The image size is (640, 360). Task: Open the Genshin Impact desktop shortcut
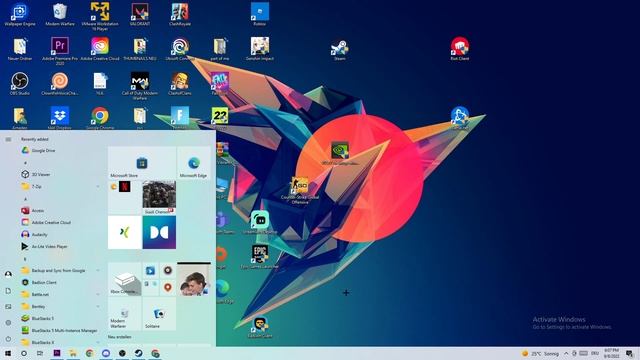(260, 49)
